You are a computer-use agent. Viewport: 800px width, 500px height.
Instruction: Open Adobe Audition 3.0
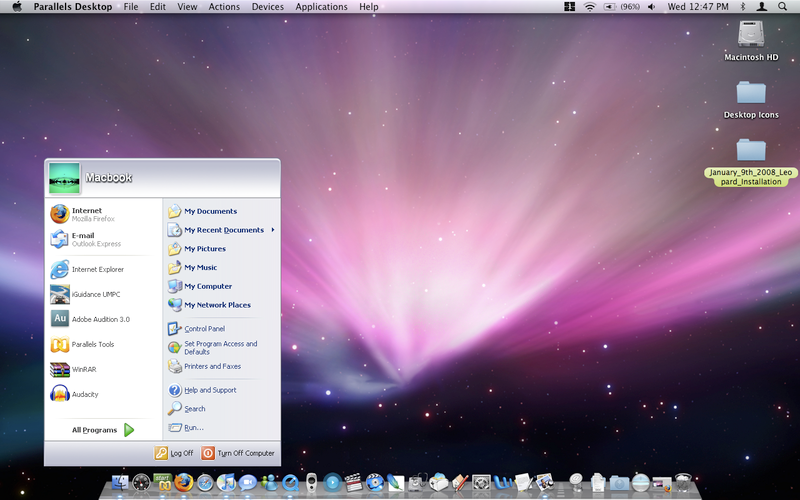(x=90, y=319)
